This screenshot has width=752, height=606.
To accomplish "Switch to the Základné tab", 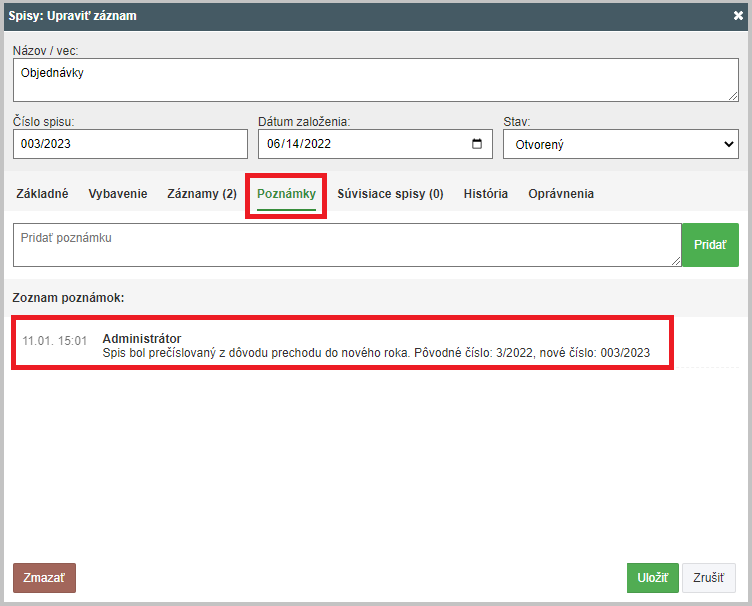I will (x=42, y=194).
